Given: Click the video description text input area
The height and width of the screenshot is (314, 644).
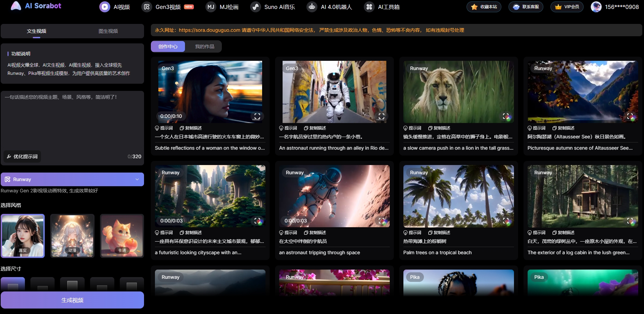Looking at the screenshot, I should [x=72, y=120].
